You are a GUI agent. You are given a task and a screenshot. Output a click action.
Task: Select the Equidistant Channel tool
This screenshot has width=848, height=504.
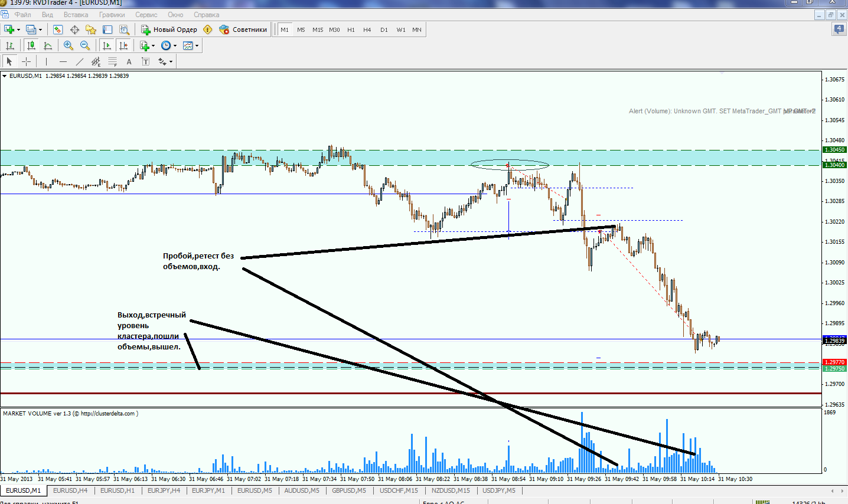tap(96, 61)
